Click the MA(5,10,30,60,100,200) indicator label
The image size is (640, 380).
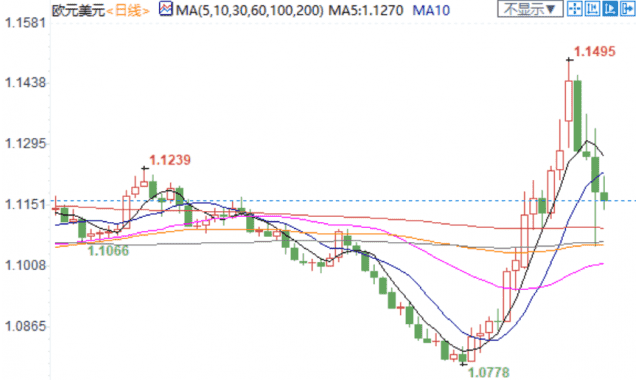(249, 10)
